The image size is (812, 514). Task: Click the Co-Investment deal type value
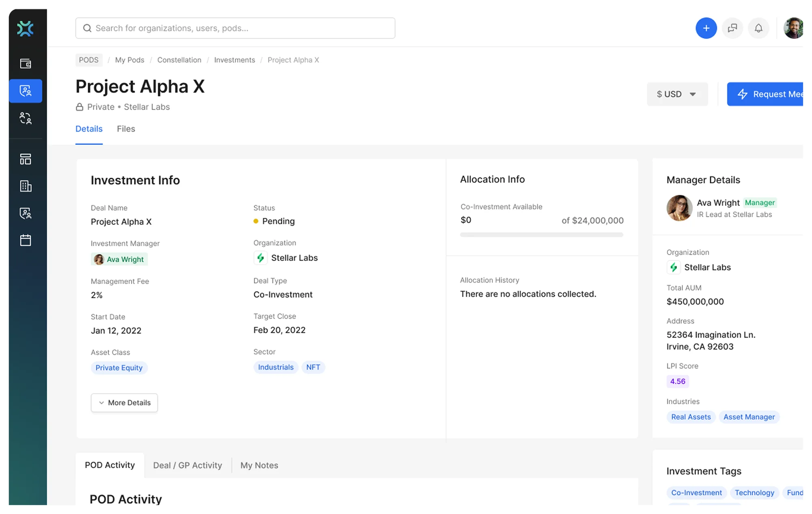283,295
